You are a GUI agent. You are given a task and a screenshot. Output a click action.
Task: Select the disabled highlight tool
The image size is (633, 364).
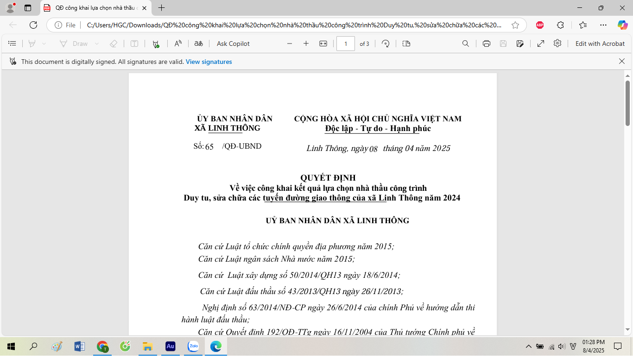(32, 44)
